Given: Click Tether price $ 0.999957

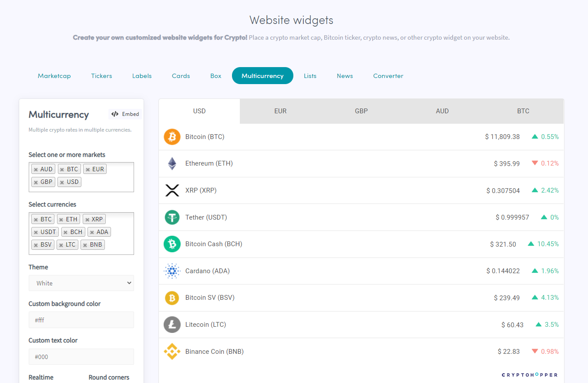Looking at the screenshot, I should (x=512, y=217).
